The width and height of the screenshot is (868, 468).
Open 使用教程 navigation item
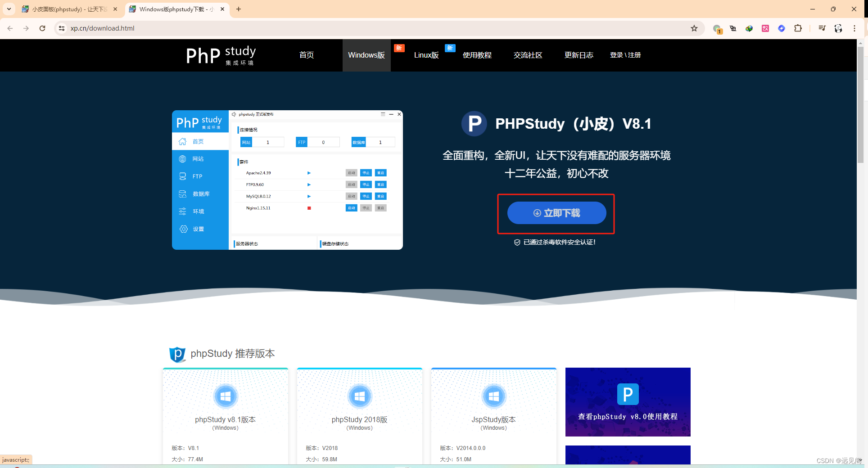(477, 55)
